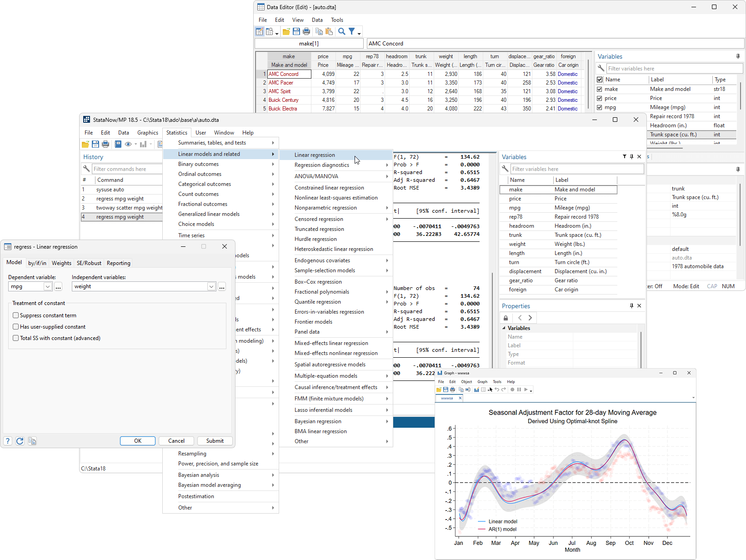Click help question icon in regress dialog

(x=8, y=441)
